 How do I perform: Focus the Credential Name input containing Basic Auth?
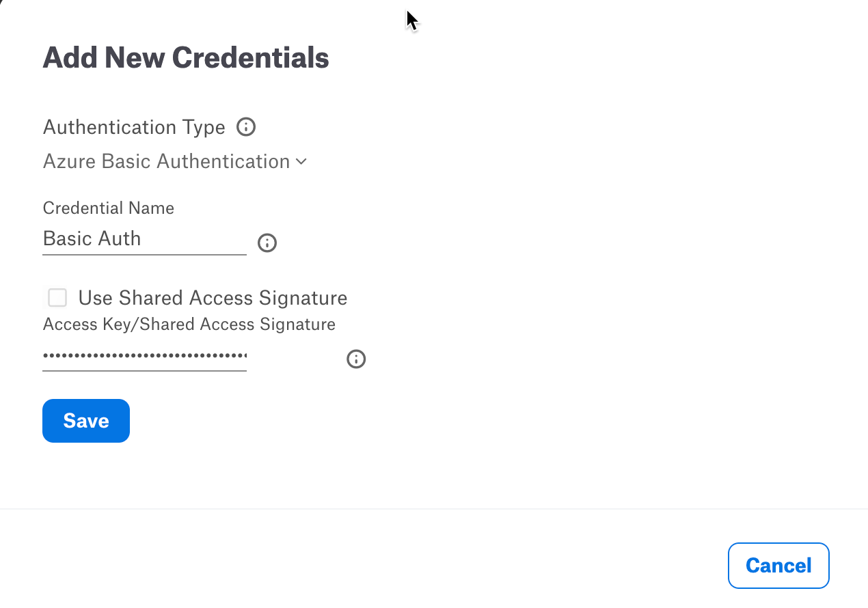click(144, 239)
